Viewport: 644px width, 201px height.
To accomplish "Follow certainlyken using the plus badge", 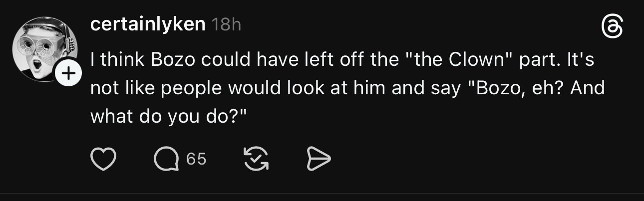I will click(68, 74).
